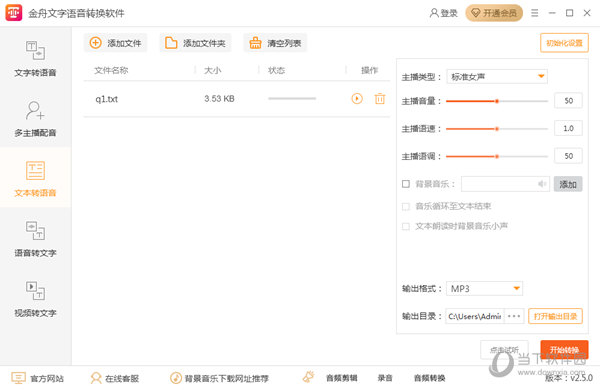Adjust the 主播音量 slider
This screenshot has height=390, width=600.
point(497,101)
